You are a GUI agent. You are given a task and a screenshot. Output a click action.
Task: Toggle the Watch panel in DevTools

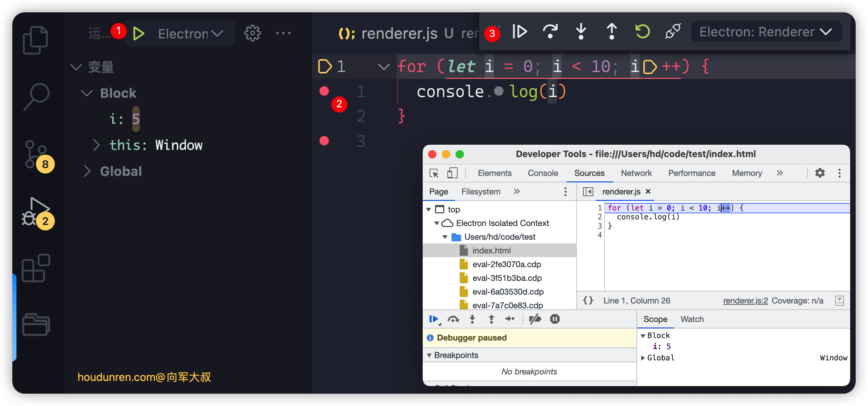click(691, 319)
